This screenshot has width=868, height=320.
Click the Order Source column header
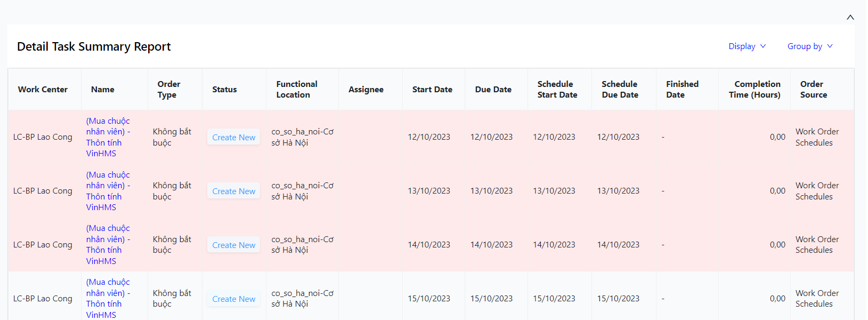pyautogui.click(x=814, y=90)
